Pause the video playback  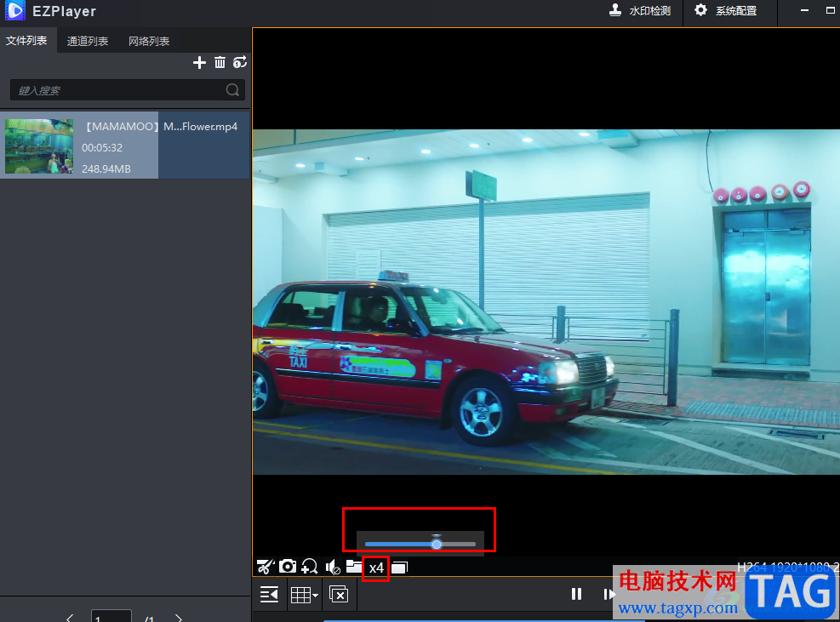[576, 594]
